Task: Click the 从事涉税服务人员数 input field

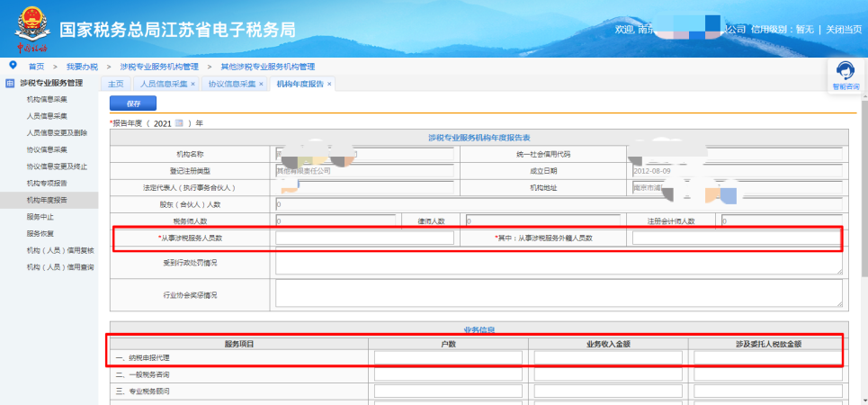Action: [364, 238]
